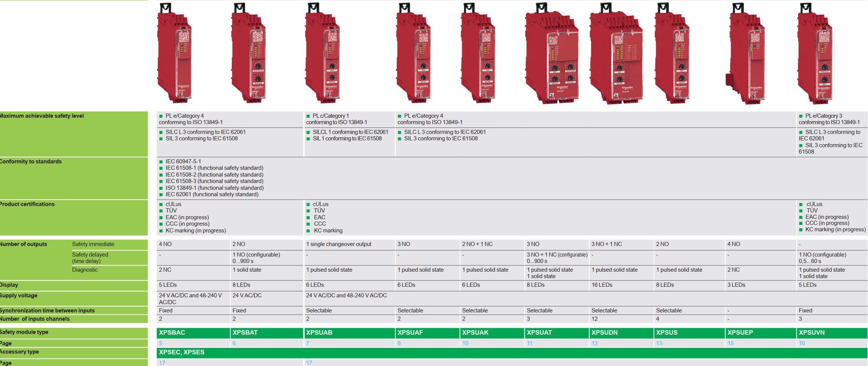
Task: Click 'Synchronization time between inputs' row label
Action: click(x=47, y=311)
